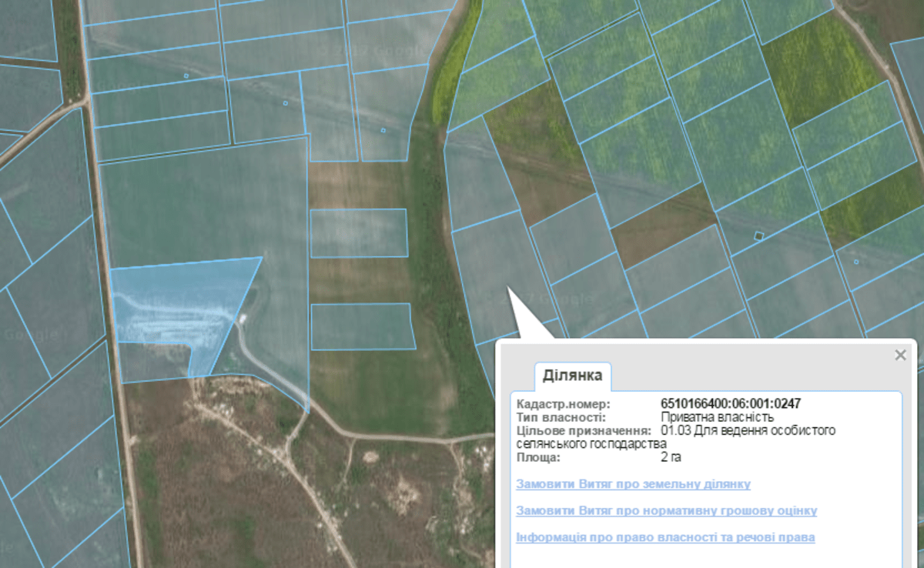The height and width of the screenshot is (568, 924).
Task: Click the Кадастр.номер field label
Action: [562, 403]
